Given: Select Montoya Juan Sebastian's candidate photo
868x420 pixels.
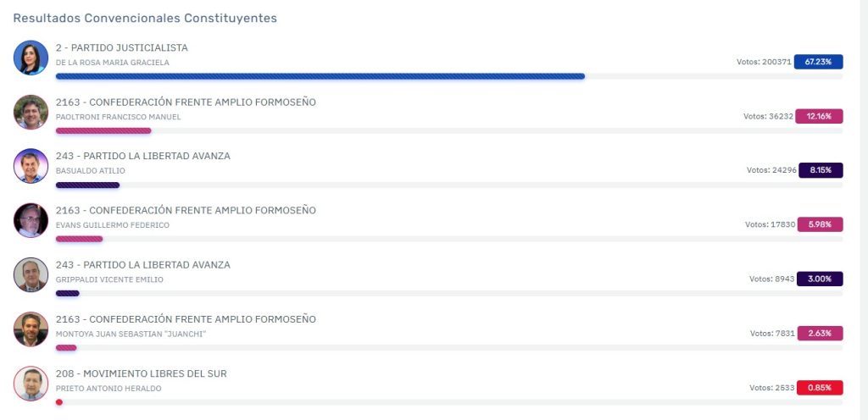Looking at the screenshot, I should [31, 329].
